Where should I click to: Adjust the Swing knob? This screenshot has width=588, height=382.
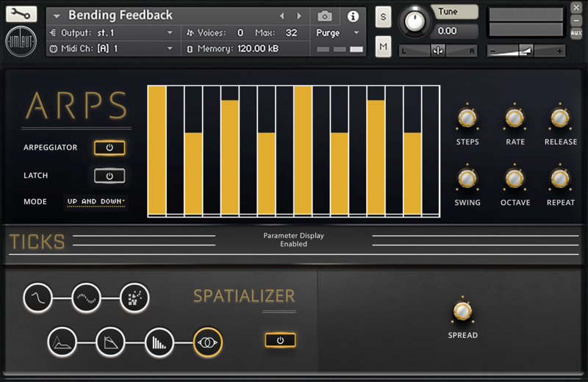tap(467, 179)
